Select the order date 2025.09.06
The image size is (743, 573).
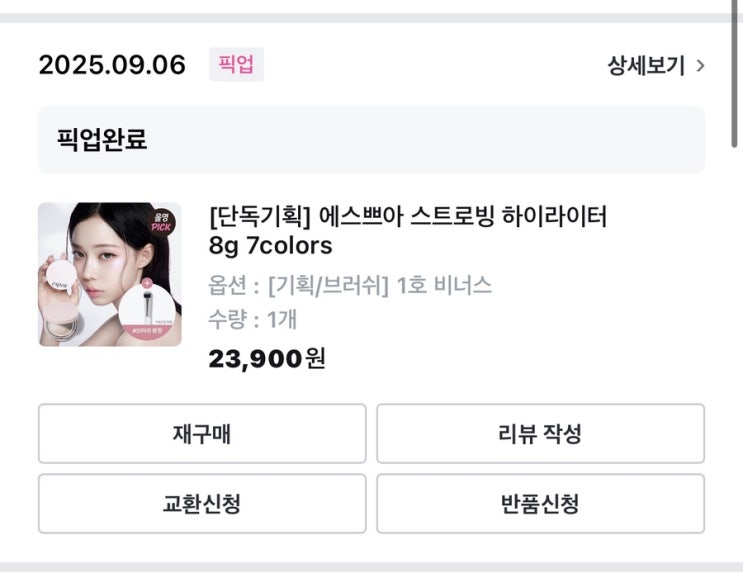(x=112, y=66)
